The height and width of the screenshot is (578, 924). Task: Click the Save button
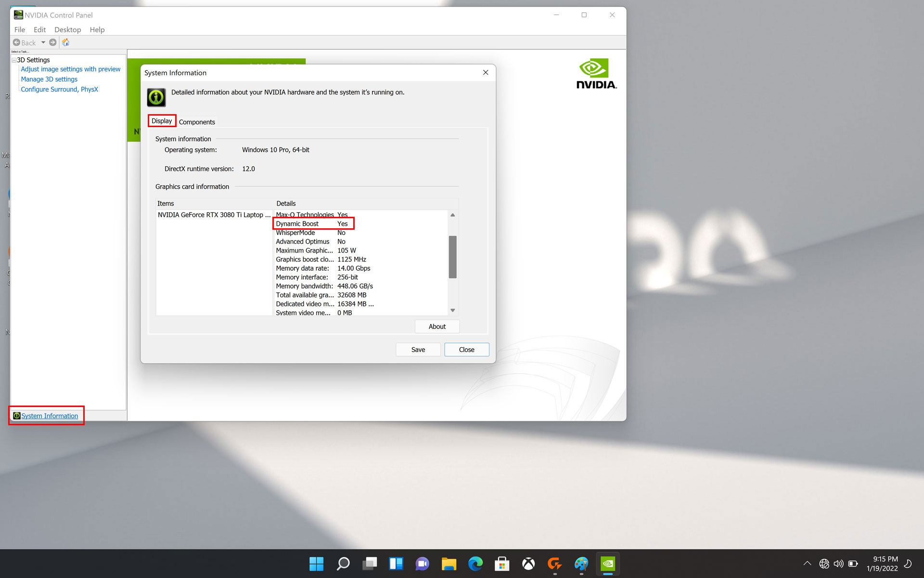pos(418,350)
